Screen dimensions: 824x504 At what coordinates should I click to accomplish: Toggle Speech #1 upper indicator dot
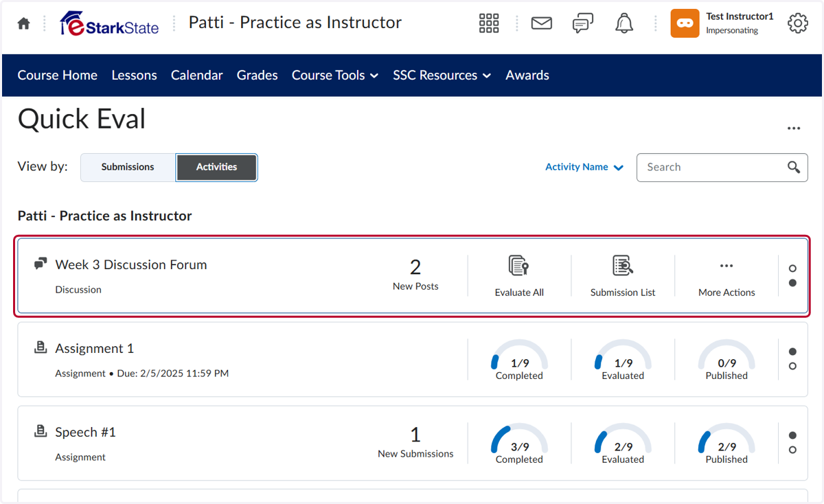click(x=792, y=435)
